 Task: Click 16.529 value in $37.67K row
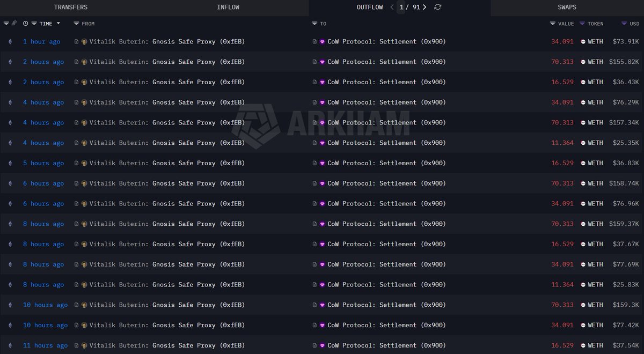(x=562, y=244)
